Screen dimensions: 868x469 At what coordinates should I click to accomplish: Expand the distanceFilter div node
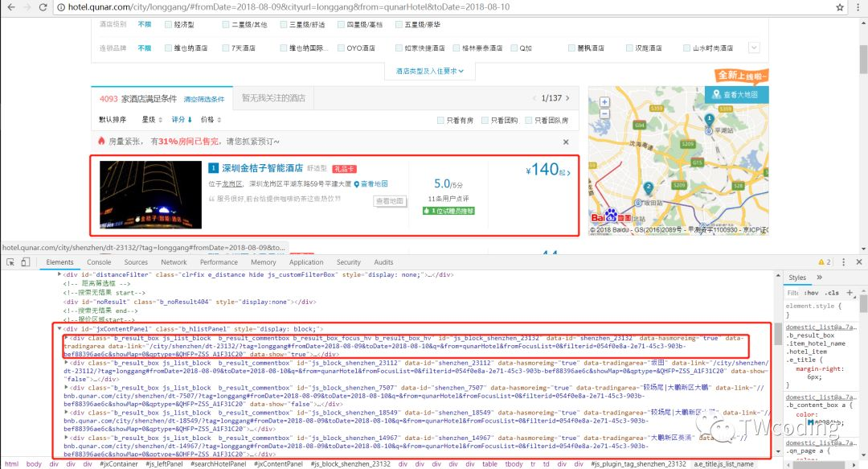pyautogui.click(x=59, y=274)
